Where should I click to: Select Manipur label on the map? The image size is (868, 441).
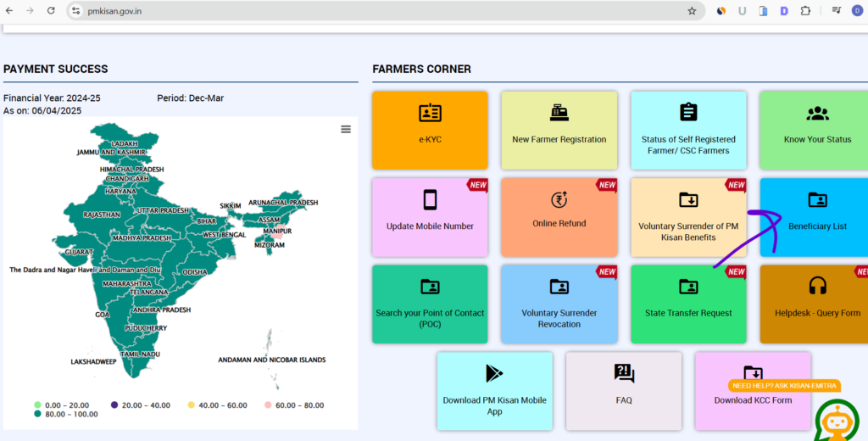pyautogui.click(x=277, y=231)
